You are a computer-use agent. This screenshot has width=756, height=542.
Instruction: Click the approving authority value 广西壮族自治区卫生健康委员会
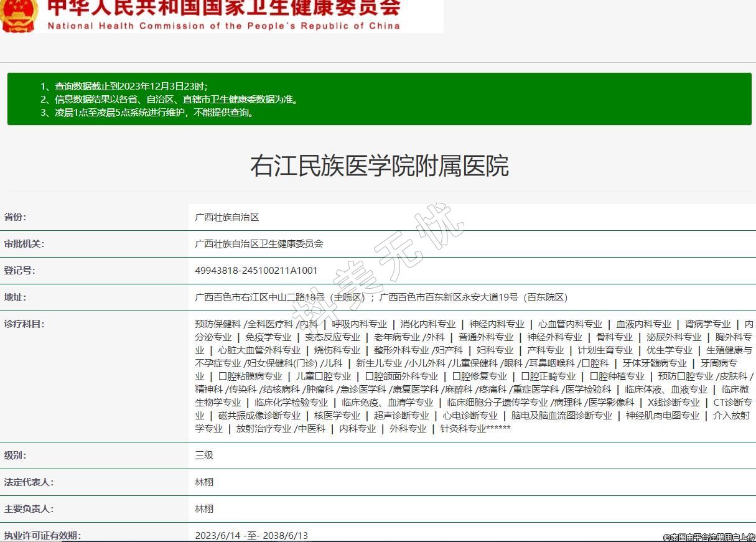tap(259, 244)
